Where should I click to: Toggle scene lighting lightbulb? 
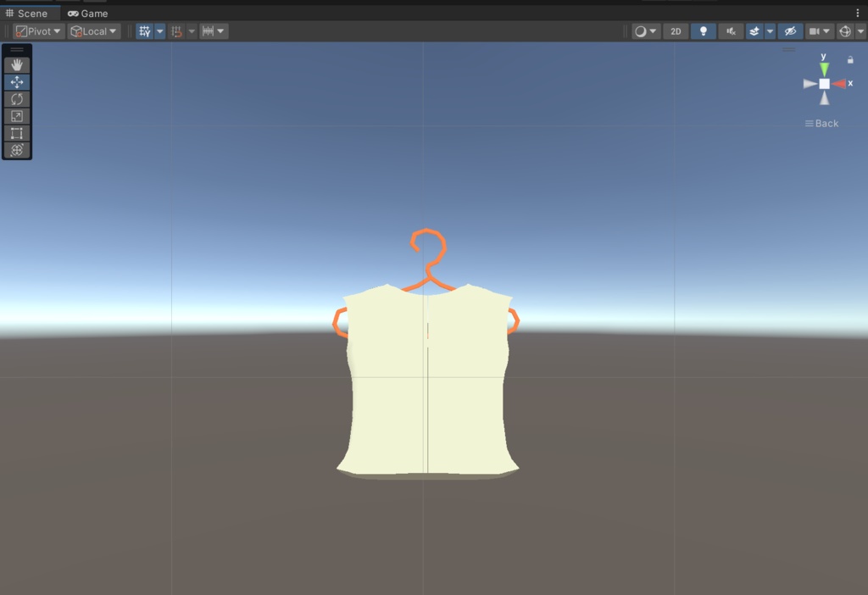click(x=704, y=31)
